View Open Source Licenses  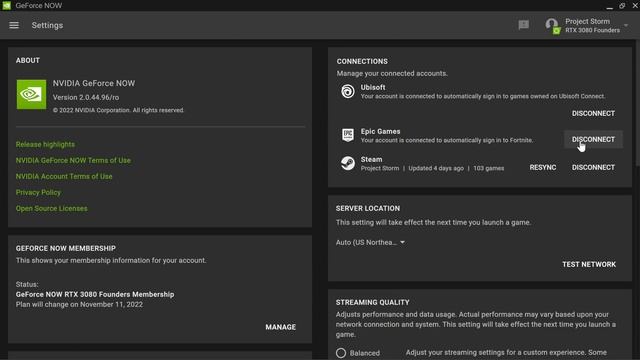51,208
